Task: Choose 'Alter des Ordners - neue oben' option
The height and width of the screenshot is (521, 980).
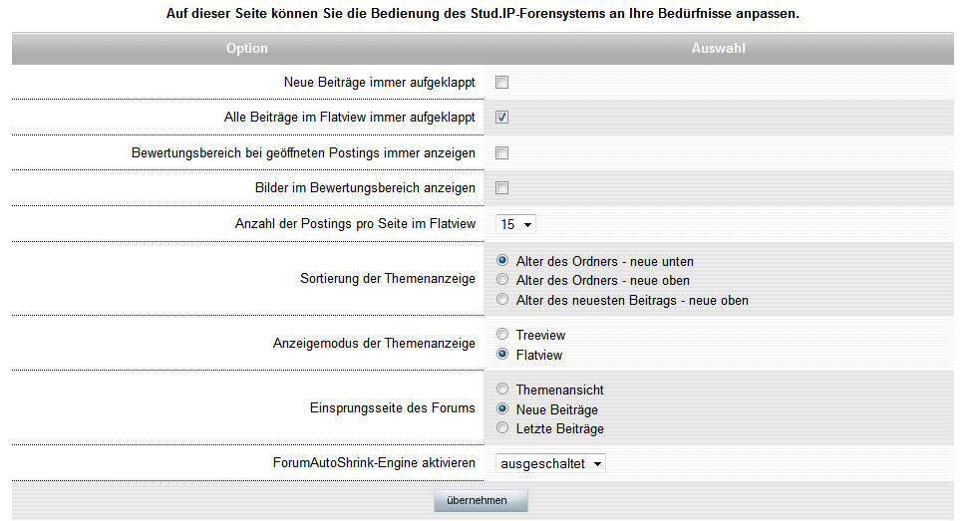Action: [502, 280]
